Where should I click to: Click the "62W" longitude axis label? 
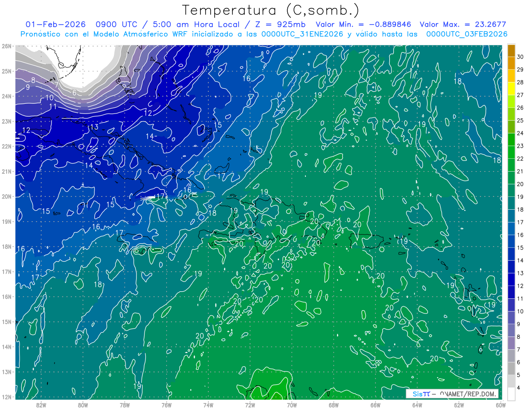pos(459,405)
